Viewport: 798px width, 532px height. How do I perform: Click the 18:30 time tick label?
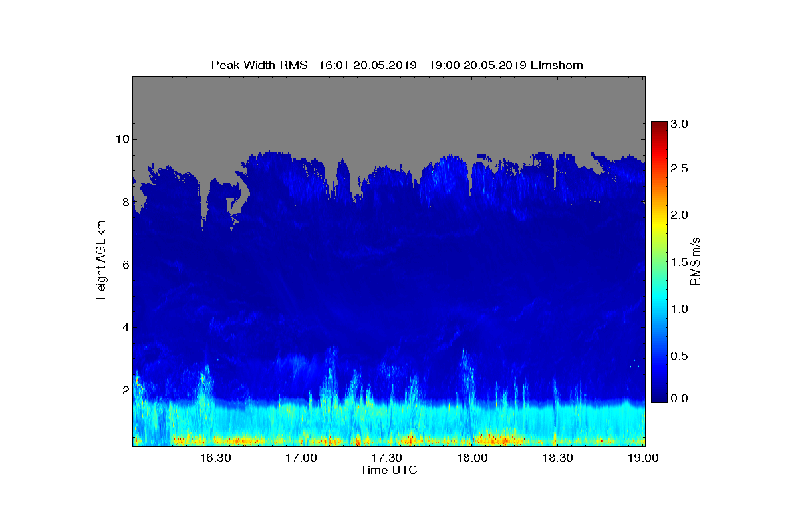[557, 458]
